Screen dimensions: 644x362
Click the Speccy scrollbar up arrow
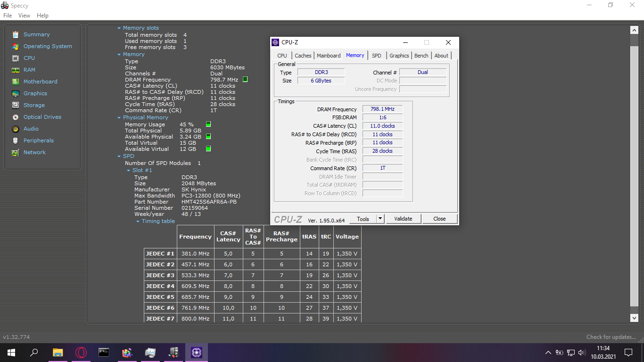(x=634, y=30)
